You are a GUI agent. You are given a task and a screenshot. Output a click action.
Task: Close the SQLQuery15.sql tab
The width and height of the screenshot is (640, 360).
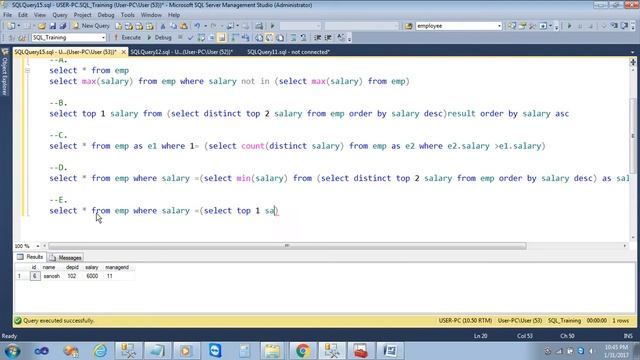coord(123,52)
